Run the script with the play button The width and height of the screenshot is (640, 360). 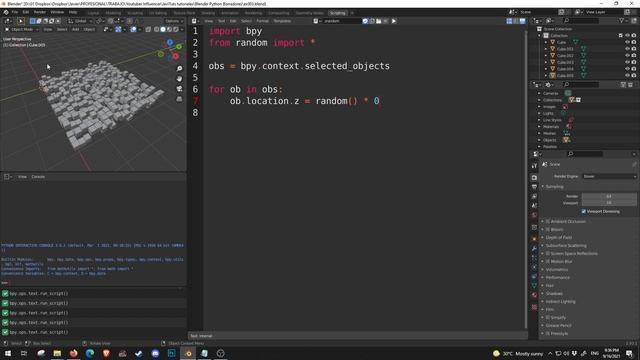point(393,21)
